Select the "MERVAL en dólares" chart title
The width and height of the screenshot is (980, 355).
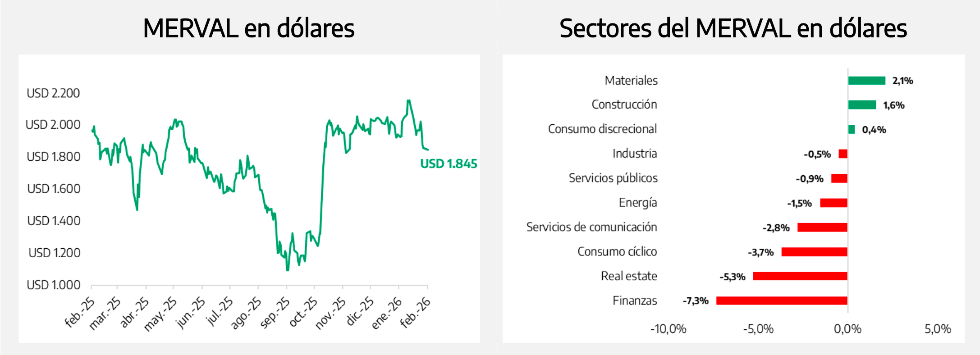249,28
